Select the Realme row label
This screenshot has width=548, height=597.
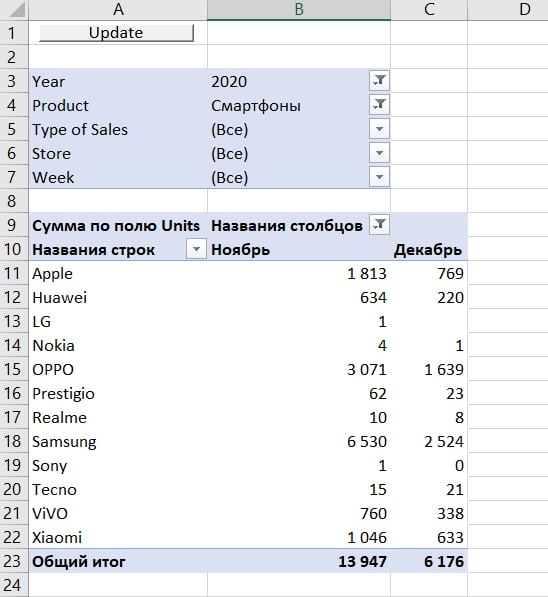[x=118, y=417]
